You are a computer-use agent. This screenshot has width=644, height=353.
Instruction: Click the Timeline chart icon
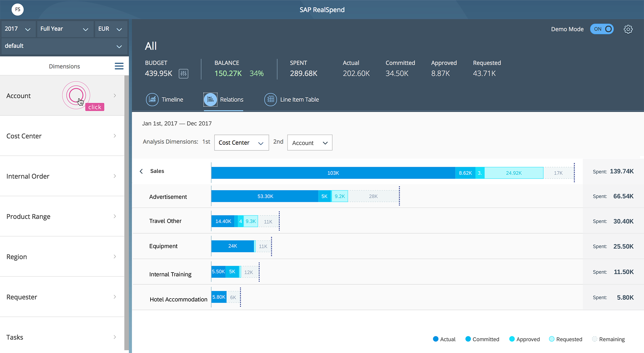(152, 99)
